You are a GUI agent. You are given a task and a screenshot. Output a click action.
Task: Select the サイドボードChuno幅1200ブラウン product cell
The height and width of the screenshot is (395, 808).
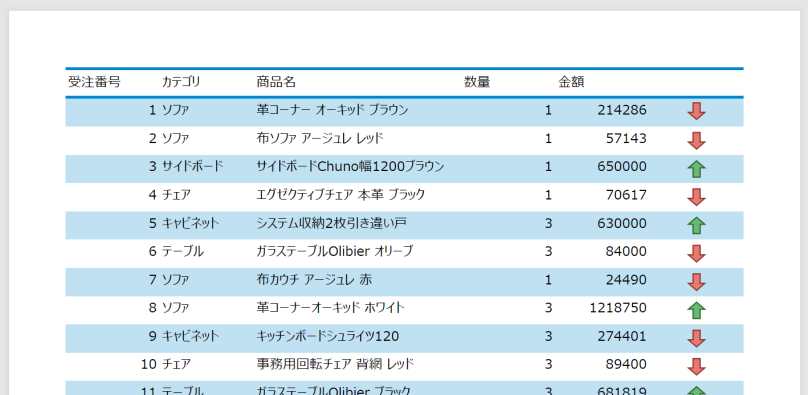[x=350, y=167]
